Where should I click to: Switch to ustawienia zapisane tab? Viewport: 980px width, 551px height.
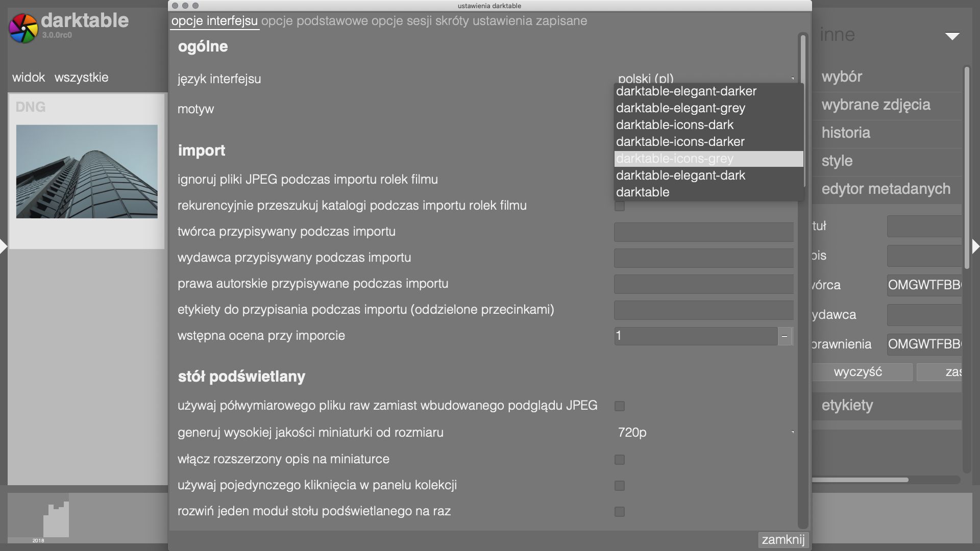point(530,21)
